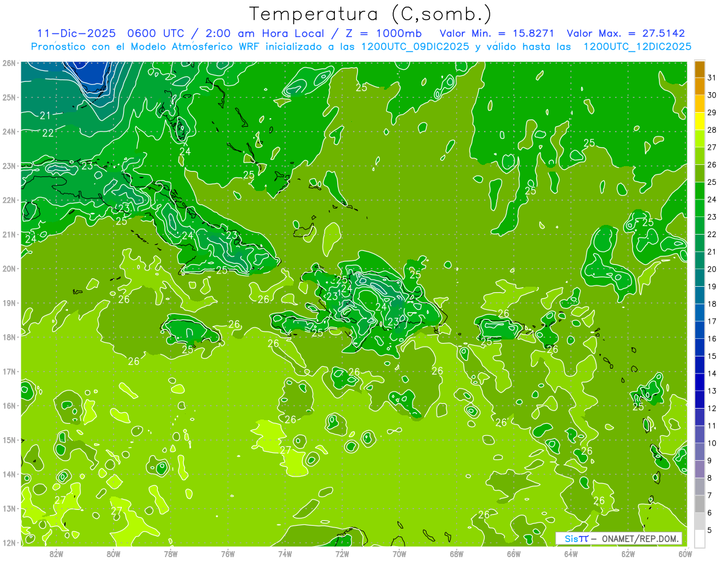Screen dimensions: 728x562
Task: Click legend value "14"
Action: coord(712,373)
